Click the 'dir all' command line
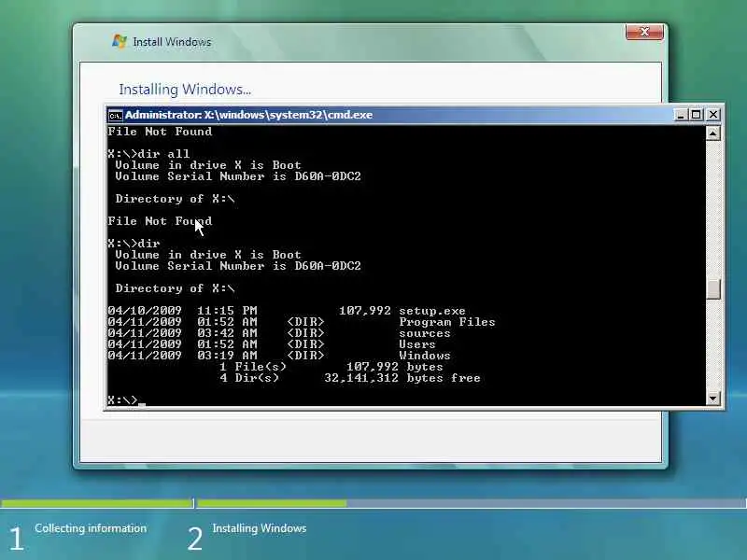The width and height of the screenshot is (747, 560). tap(148, 154)
